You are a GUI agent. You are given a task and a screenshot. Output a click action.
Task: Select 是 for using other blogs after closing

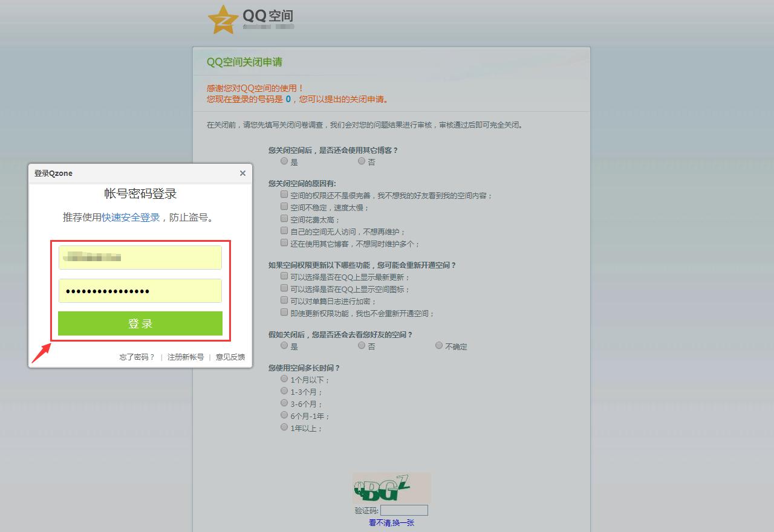pos(284,160)
